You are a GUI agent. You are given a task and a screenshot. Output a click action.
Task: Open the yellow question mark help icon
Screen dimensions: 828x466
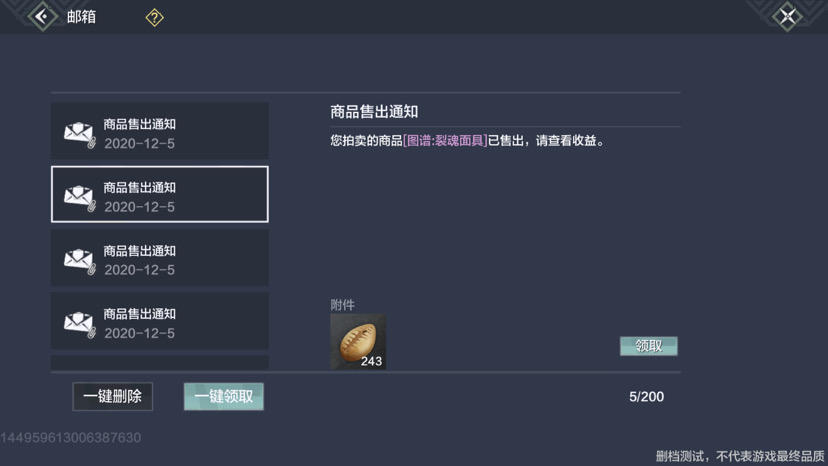click(x=154, y=17)
